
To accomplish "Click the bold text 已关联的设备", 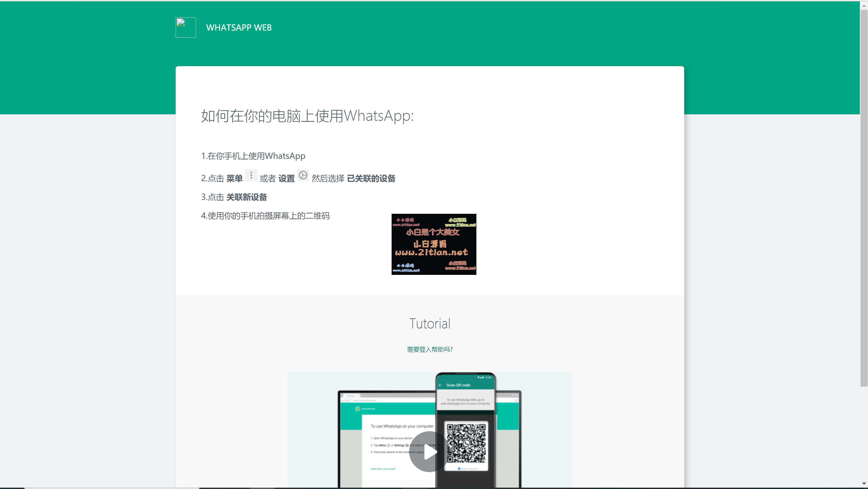I will coord(371,178).
